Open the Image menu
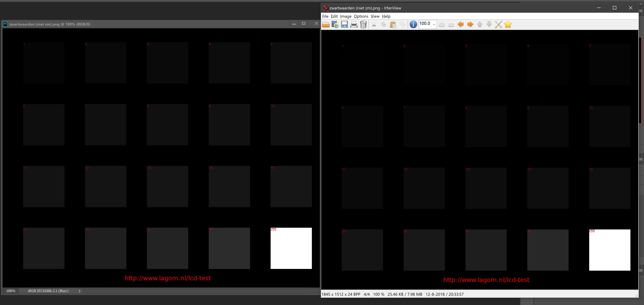The height and width of the screenshot is (305, 644). pyautogui.click(x=346, y=16)
